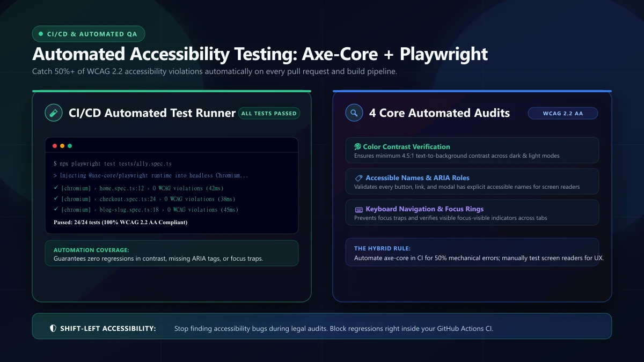Screen dimensions: 644x362
Task: Click the 4 Core Automated Audits heading
Action: click(440, 113)
